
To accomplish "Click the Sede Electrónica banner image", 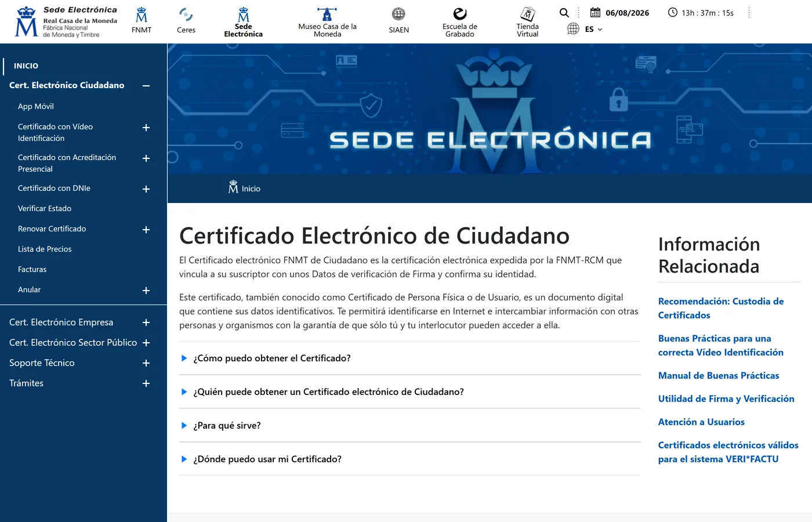I will click(490, 109).
